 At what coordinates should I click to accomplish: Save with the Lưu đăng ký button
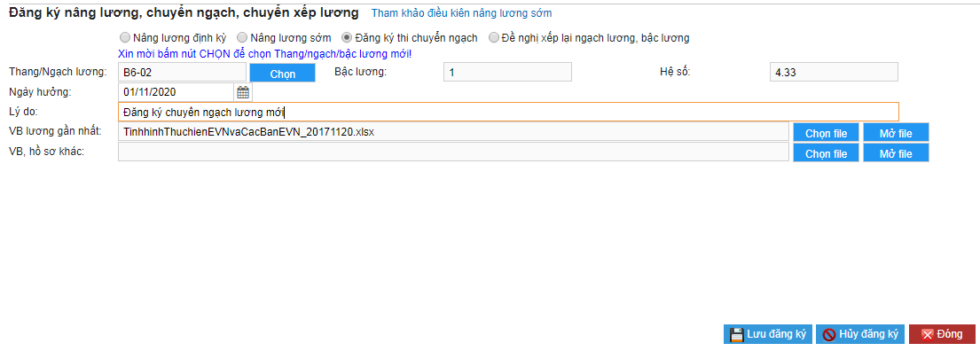767,334
